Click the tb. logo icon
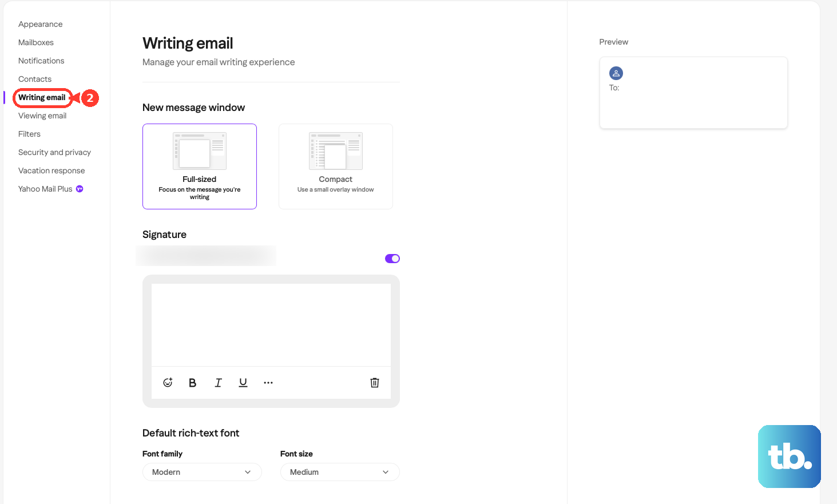This screenshot has width=837, height=504. point(790,457)
